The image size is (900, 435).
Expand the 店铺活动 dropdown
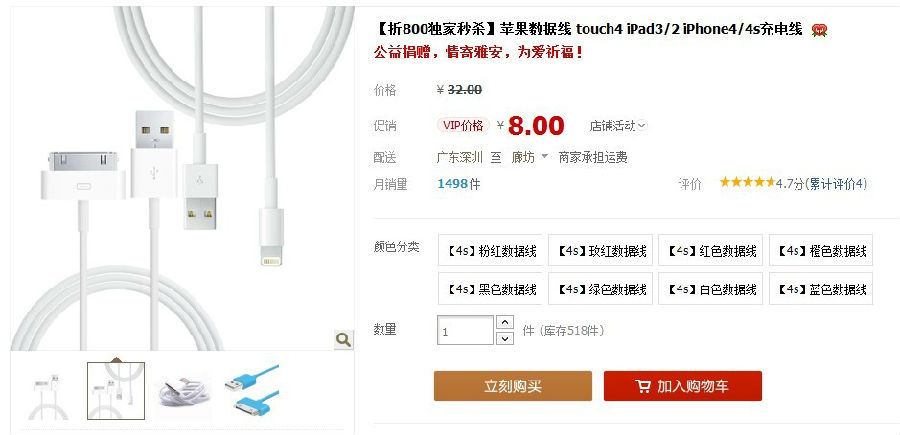618,126
